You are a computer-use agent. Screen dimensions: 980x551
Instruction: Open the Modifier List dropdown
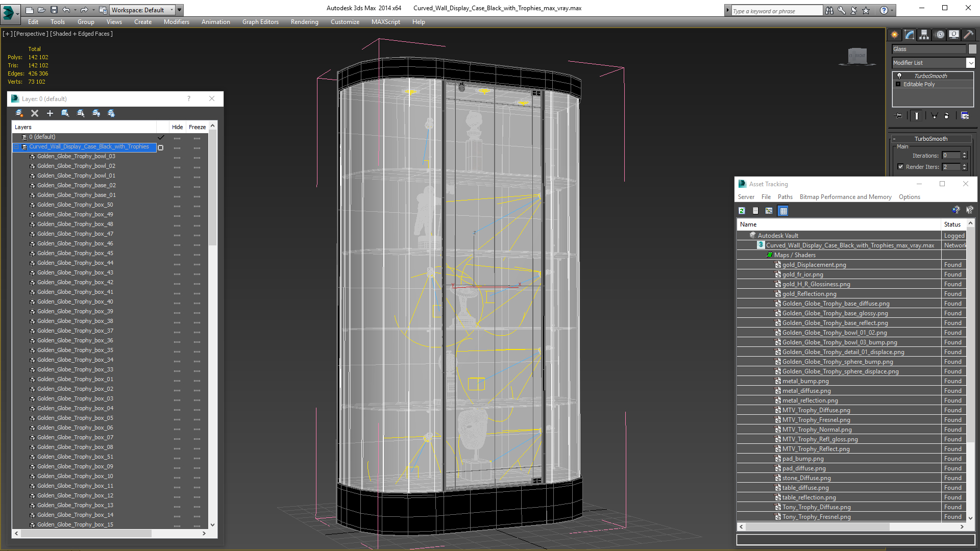(970, 63)
